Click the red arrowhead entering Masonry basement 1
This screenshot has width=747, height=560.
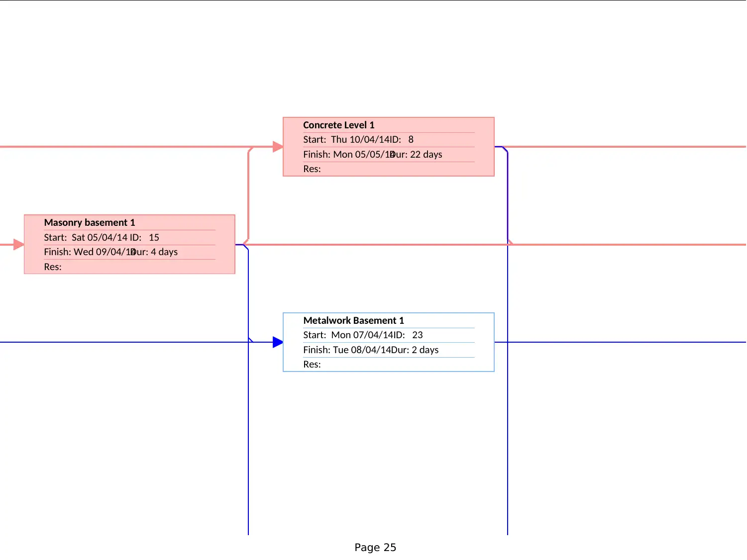18,245
